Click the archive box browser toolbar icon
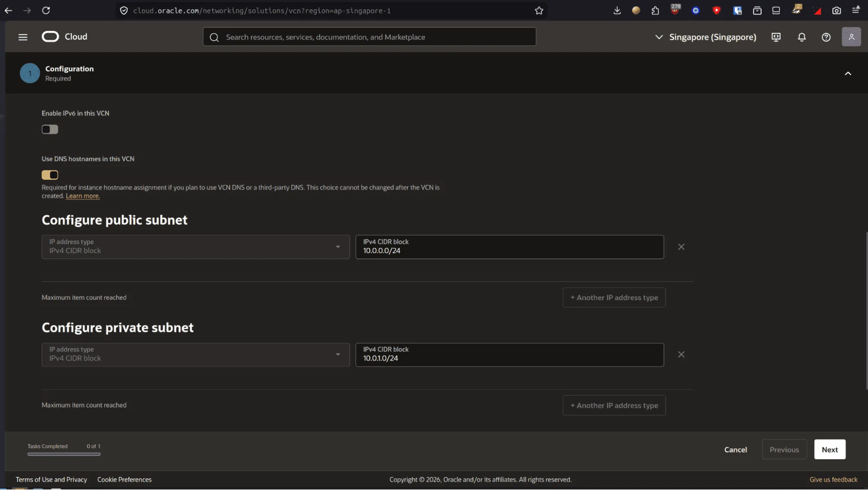The image size is (868, 490). (757, 10)
